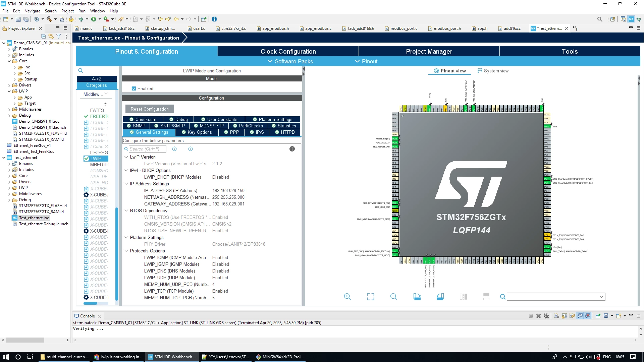The height and width of the screenshot is (362, 644).
Task: Collapse all in Project Explorer
Action: point(43,36)
